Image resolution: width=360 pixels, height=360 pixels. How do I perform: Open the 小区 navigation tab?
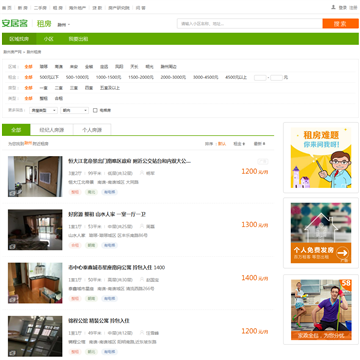coord(48,39)
